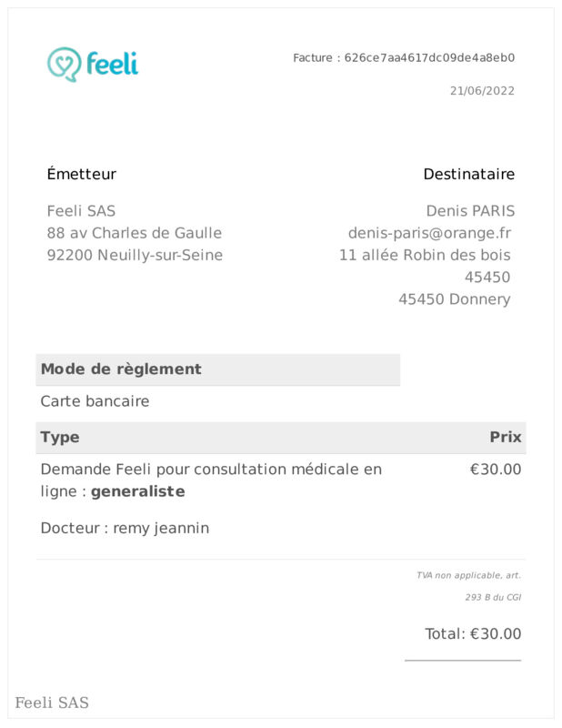Click the feeli brand wordmark
This screenshot has height=728, width=562.
pyautogui.click(x=112, y=63)
